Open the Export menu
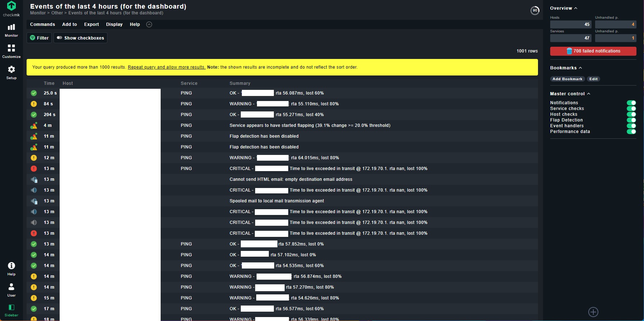The image size is (644, 321). [x=91, y=24]
